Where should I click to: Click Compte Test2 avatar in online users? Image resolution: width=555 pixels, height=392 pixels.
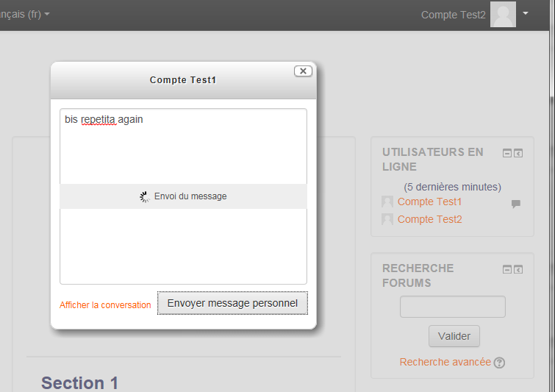click(x=387, y=219)
